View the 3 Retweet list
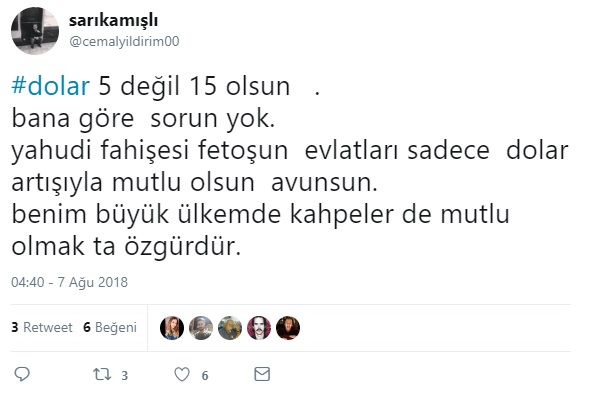Viewport: 592px width, 393px height. click(42, 327)
